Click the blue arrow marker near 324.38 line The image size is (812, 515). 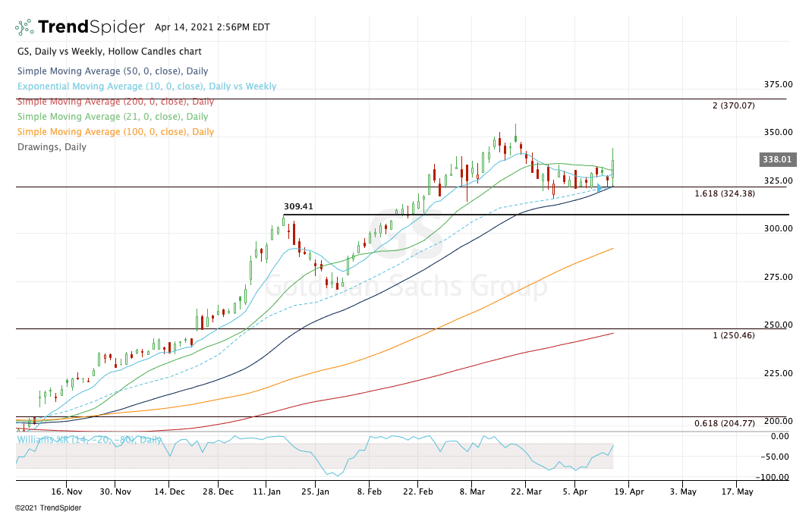[x=600, y=188]
